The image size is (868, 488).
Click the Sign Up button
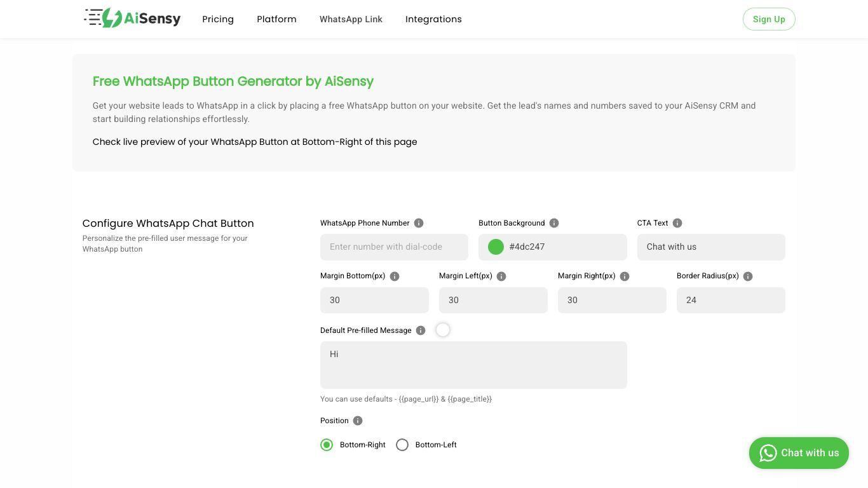click(769, 19)
